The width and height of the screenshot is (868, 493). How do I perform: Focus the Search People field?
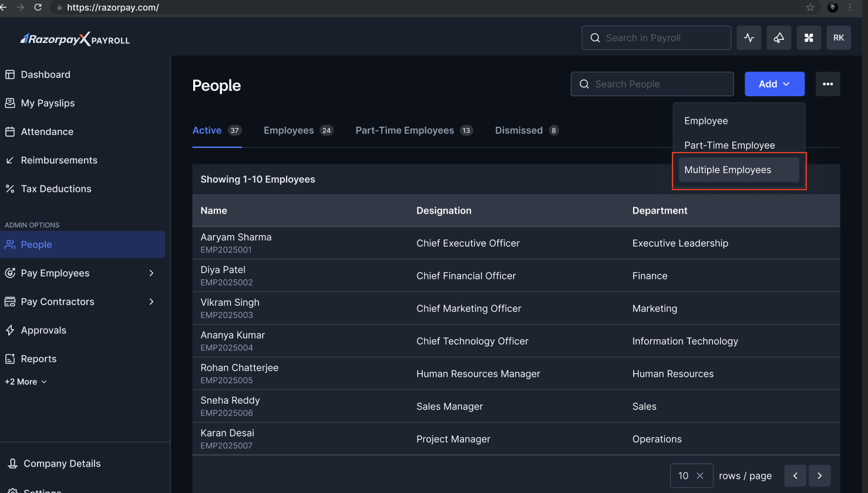(652, 84)
